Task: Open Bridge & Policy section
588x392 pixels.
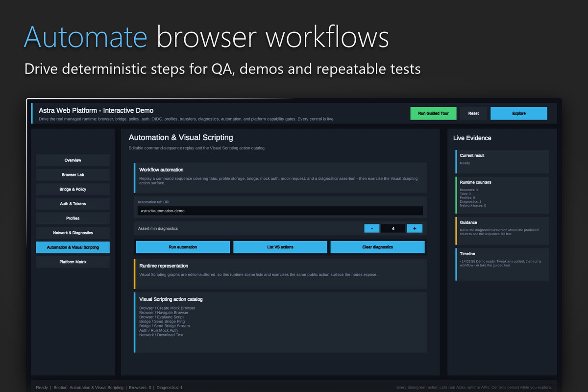Action: click(73, 189)
